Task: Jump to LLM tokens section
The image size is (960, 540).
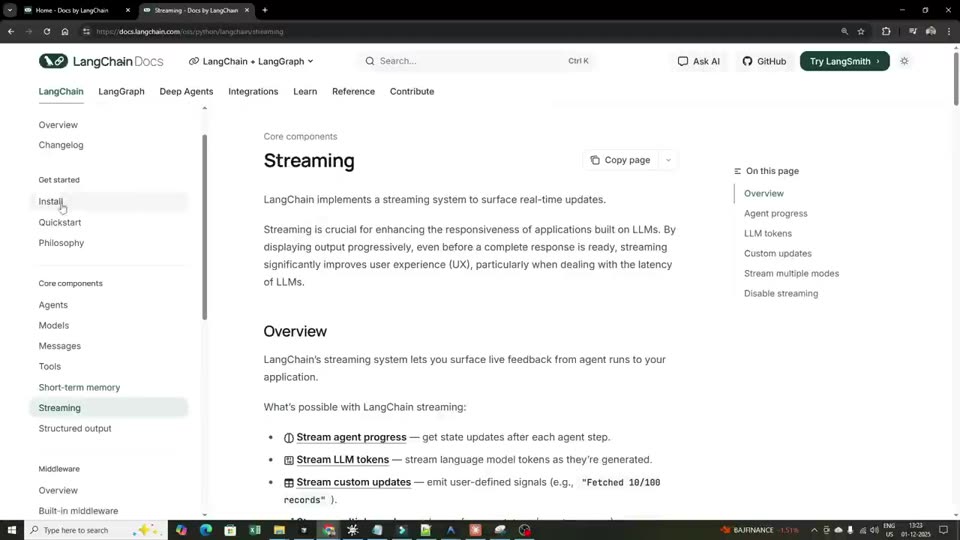Action: coord(768,233)
